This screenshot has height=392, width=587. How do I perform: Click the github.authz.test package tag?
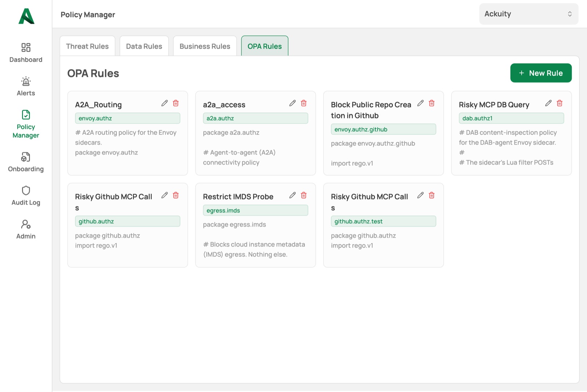coord(383,221)
